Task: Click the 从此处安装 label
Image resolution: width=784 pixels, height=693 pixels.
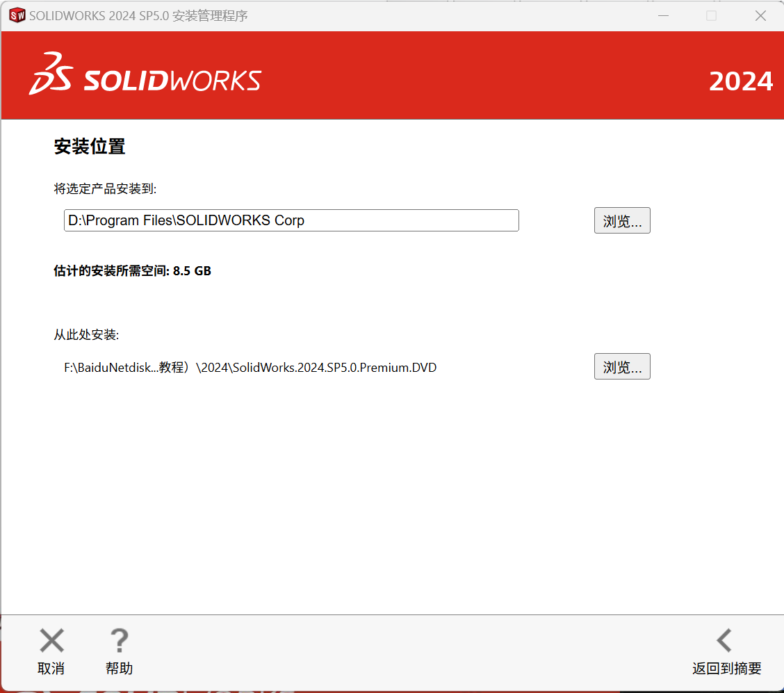Action: 86,334
